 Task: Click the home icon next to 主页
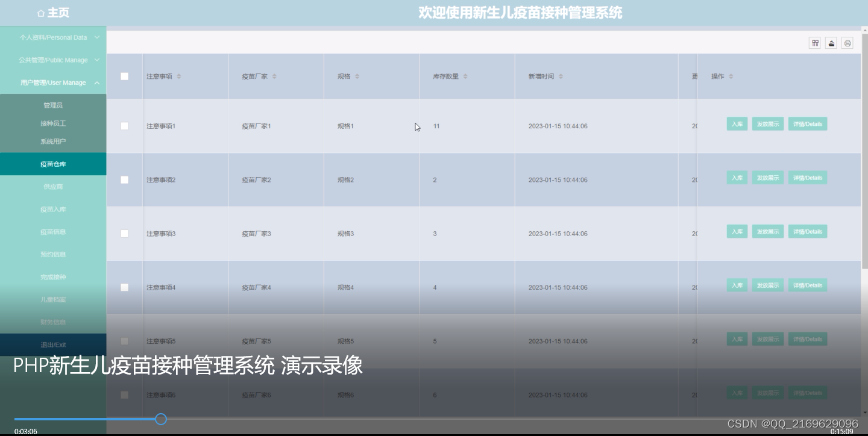pos(41,13)
